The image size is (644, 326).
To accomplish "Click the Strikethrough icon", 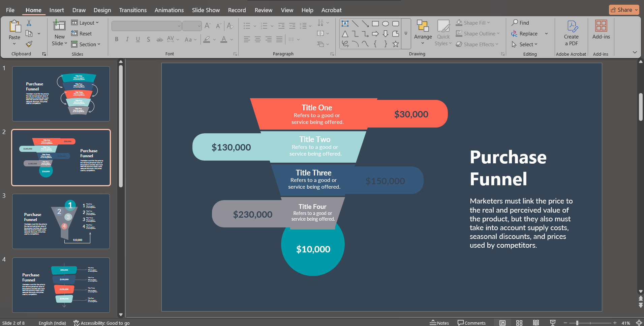I will tap(159, 39).
